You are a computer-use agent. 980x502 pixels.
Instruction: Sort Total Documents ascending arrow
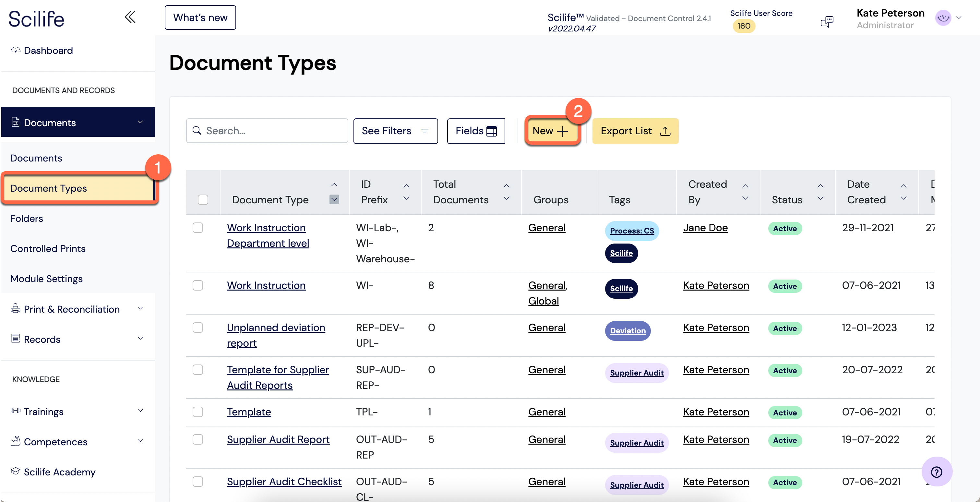pyautogui.click(x=506, y=186)
